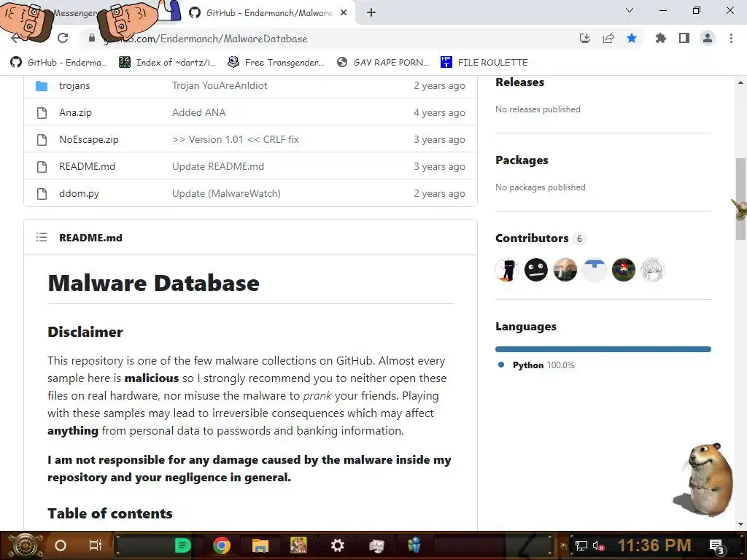Image resolution: width=747 pixels, height=560 pixels.
Task: Open the browser side panel icon
Action: click(684, 38)
